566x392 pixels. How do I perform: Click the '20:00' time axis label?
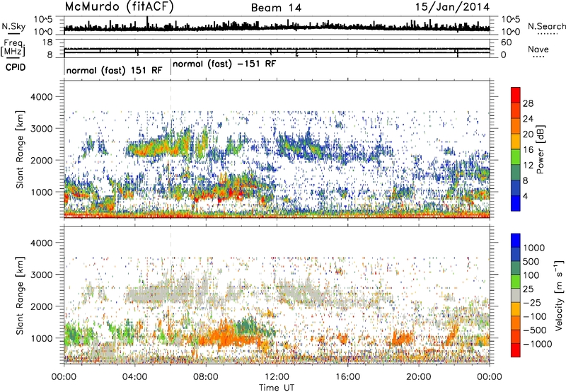pos(418,377)
